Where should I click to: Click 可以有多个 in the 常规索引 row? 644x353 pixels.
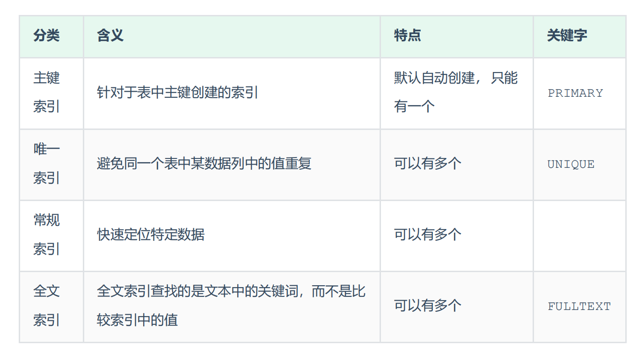pos(427,235)
